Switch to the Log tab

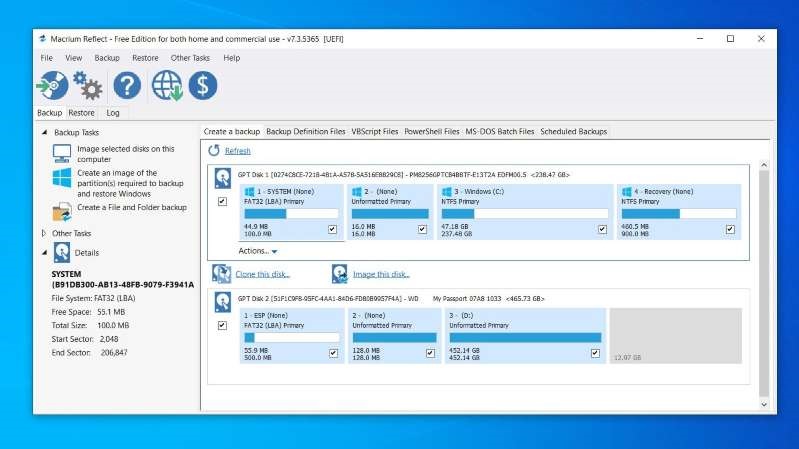tap(113, 113)
